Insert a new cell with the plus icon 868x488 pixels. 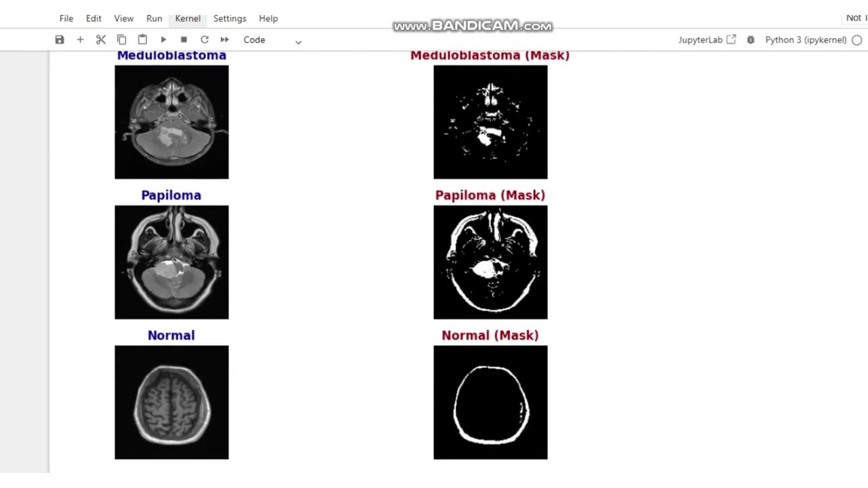click(x=80, y=40)
